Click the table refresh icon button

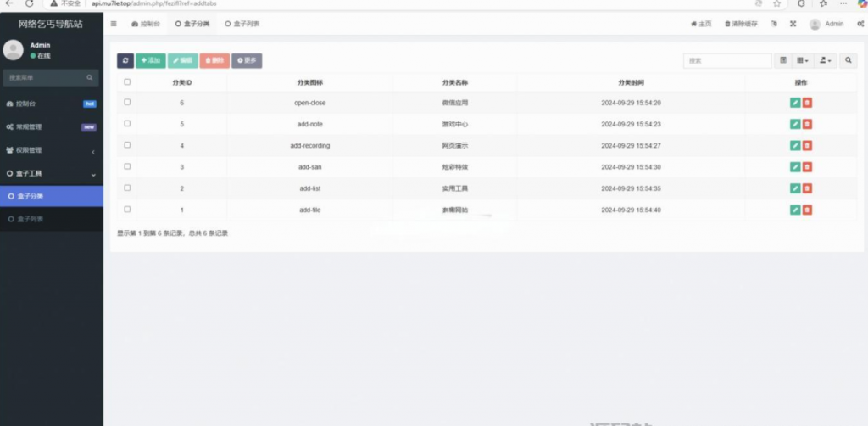point(125,60)
